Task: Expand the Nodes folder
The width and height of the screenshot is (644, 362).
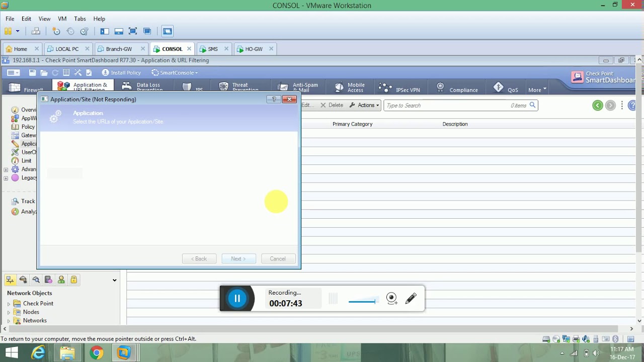Action: (x=9, y=312)
